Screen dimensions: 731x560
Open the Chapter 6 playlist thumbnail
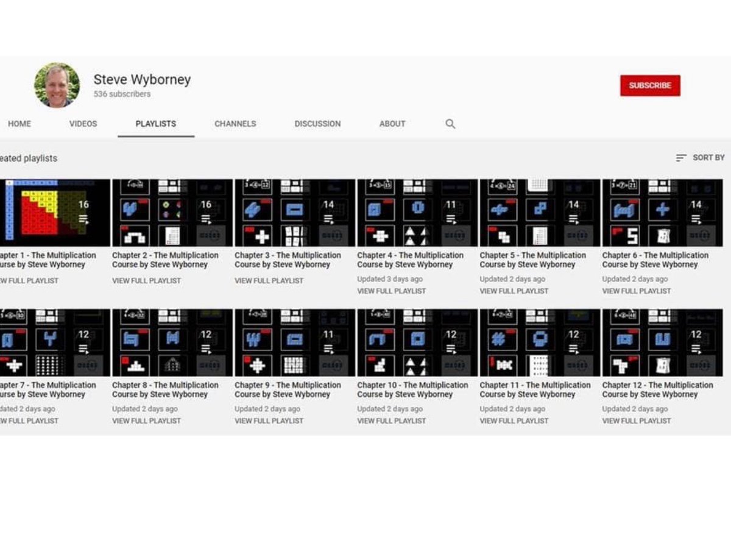(x=662, y=213)
